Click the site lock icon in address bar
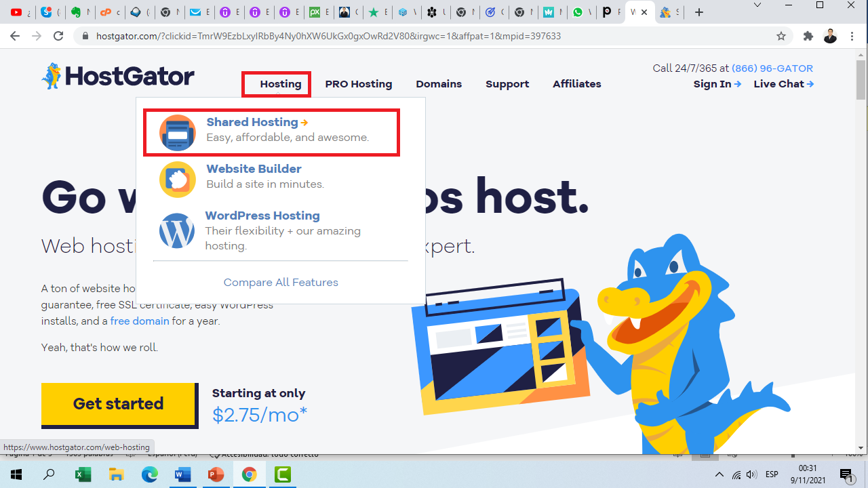Image resolution: width=868 pixels, height=488 pixels. click(x=85, y=36)
